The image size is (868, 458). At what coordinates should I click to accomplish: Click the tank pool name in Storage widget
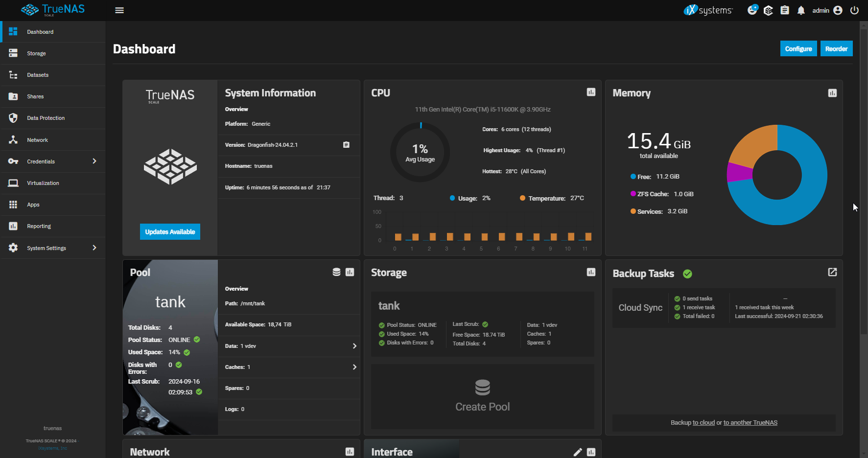(389, 306)
